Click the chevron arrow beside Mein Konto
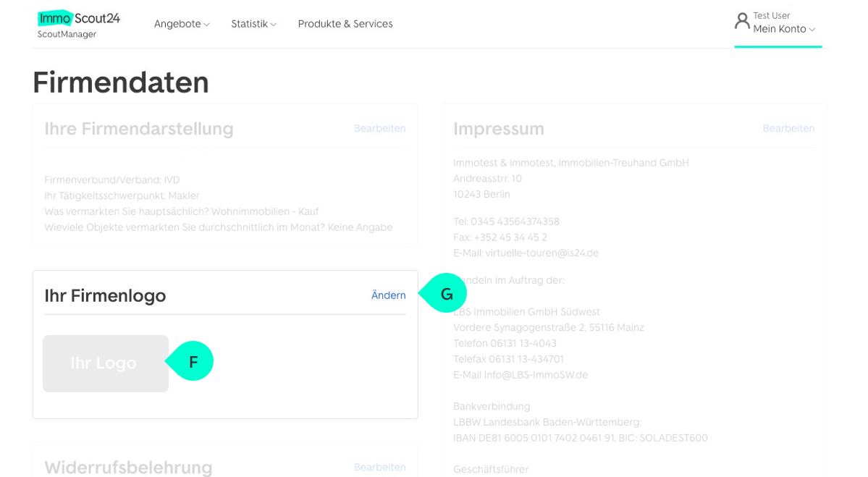The width and height of the screenshot is (868, 477). (x=812, y=30)
